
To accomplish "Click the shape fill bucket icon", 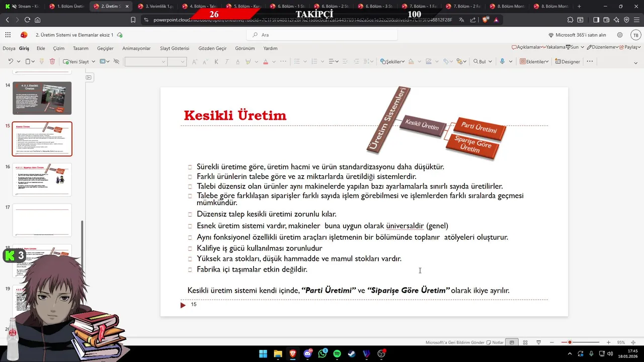I will tap(411, 61).
